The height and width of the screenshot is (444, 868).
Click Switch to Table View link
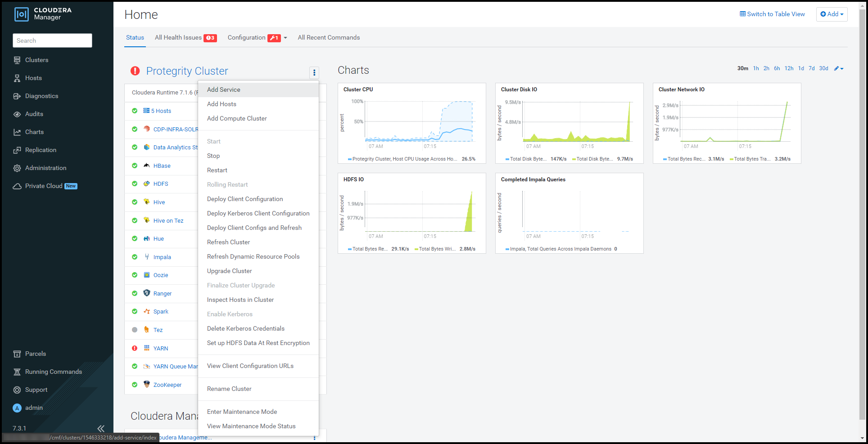[772, 14]
